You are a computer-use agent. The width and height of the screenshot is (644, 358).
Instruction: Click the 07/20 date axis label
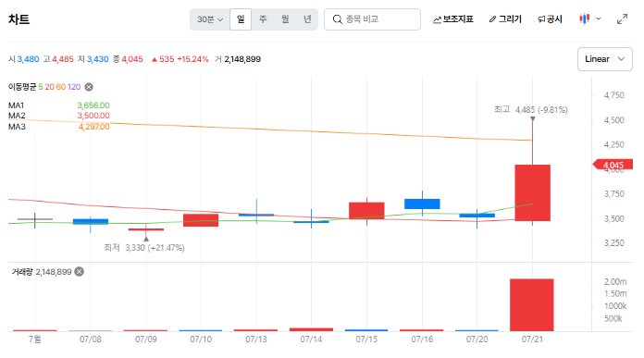point(477,339)
